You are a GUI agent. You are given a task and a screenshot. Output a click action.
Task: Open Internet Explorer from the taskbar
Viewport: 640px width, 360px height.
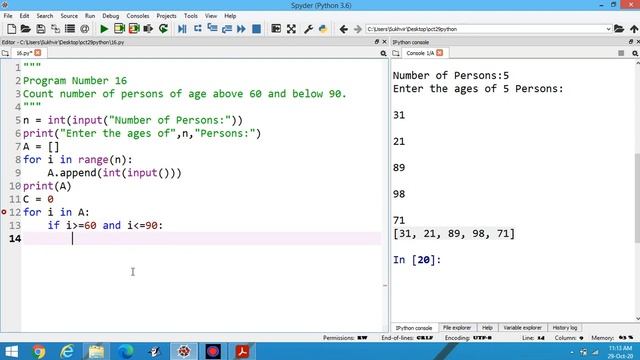(x=67, y=351)
